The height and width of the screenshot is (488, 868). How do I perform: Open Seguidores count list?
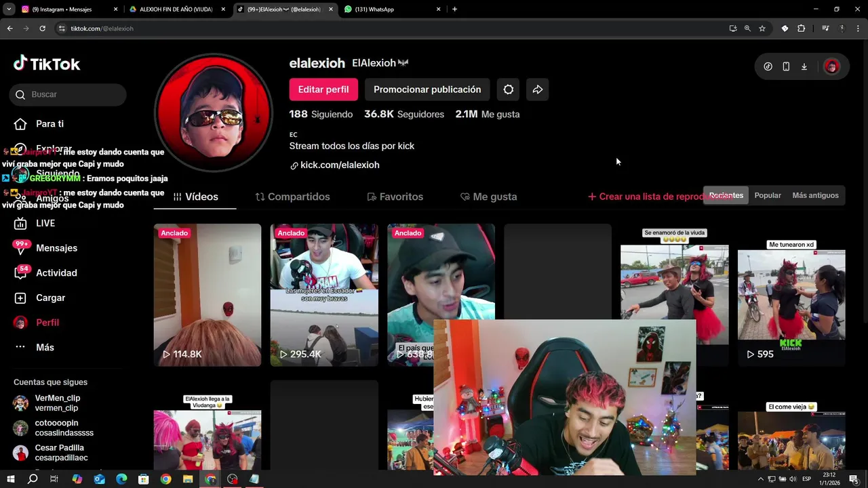click(404, 115)
